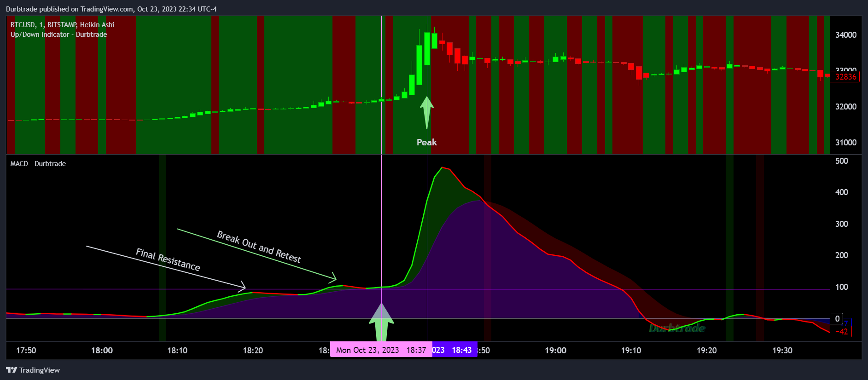The height and width of the screenshot is (380, 868).
Task: Click the 100 level on MACD axis
Action: tap(842, 287)
